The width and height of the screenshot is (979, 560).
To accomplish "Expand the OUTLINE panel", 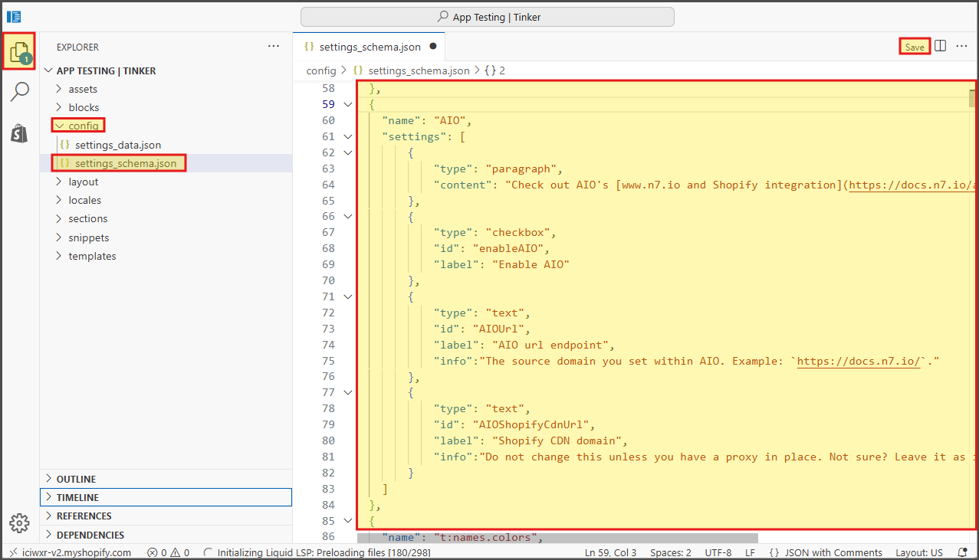I will [x=166, y=479].
